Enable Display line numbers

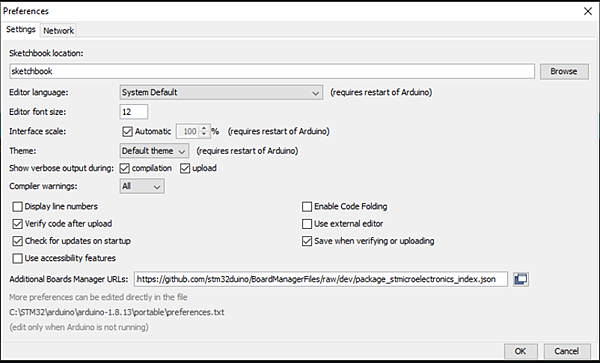click(x=18, y=207)
